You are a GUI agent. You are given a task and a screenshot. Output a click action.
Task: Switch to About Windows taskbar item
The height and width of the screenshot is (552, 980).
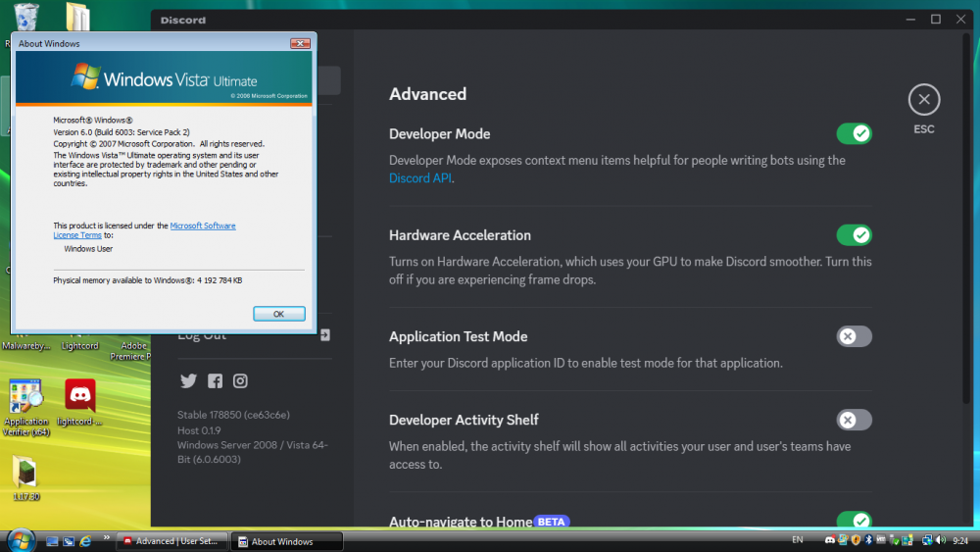point(286,541)
